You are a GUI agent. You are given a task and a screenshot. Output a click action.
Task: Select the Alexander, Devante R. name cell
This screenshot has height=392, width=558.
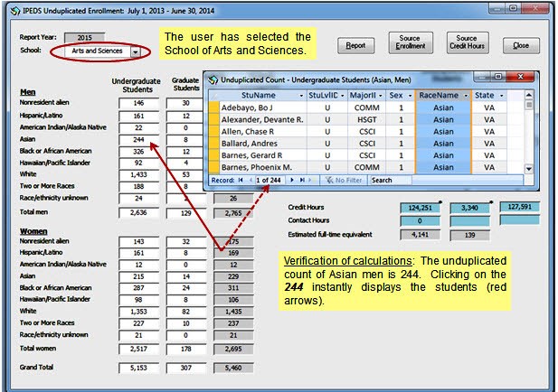point(263,120)
